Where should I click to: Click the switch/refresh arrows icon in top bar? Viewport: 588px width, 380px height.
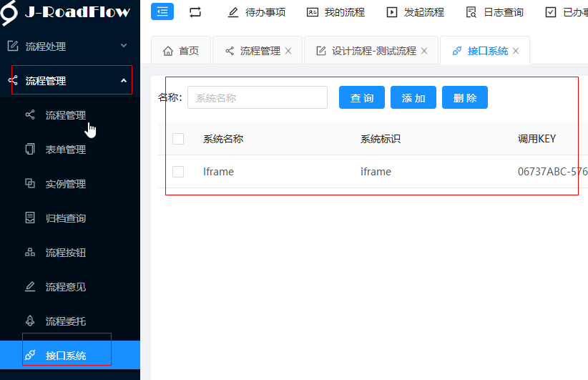(195, 12)
